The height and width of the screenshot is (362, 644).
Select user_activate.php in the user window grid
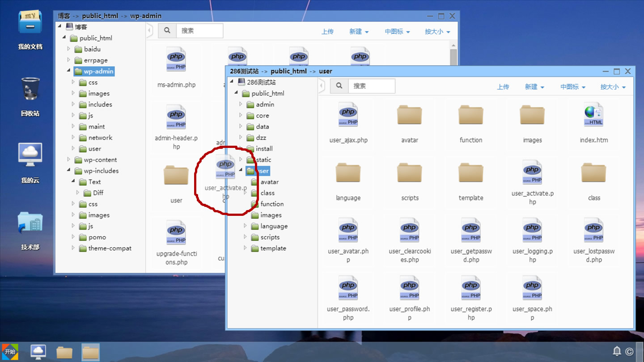click(532, 173)
